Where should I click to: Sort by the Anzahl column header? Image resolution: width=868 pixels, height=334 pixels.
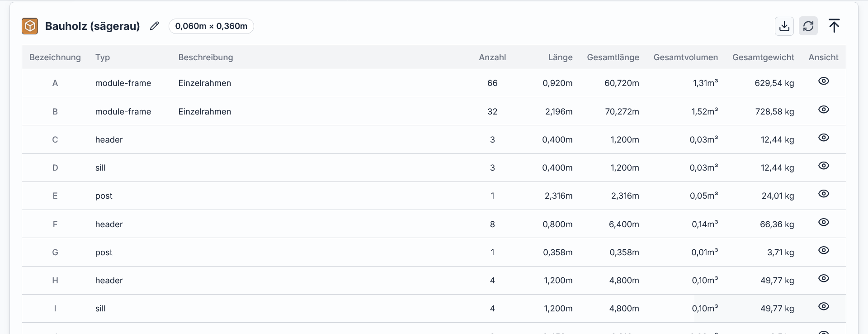click(x=492, y=57)
